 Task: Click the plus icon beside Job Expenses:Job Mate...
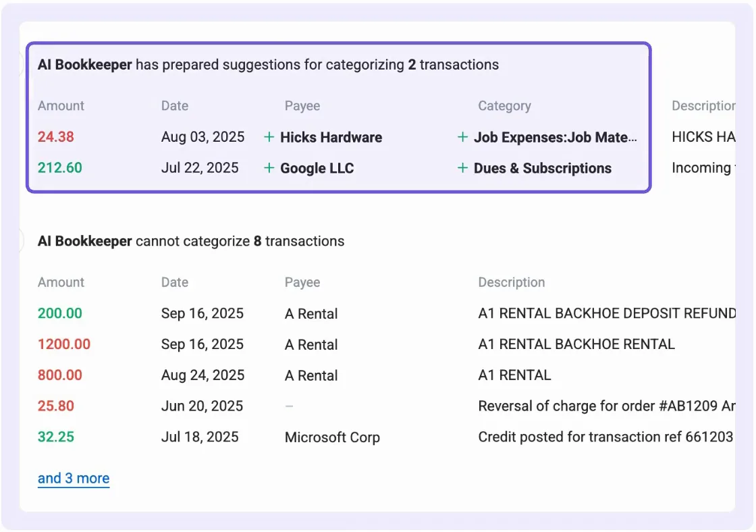tap(462, 137)
